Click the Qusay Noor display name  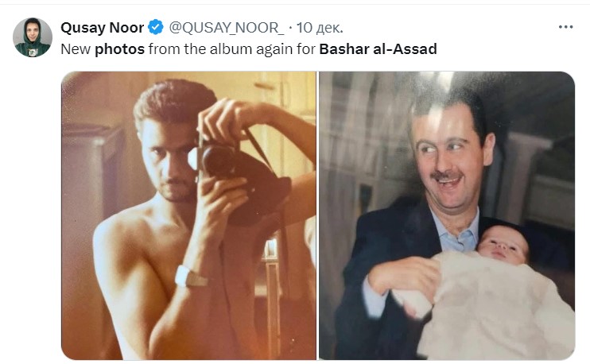pyautogui.click(x=102, y=28)
